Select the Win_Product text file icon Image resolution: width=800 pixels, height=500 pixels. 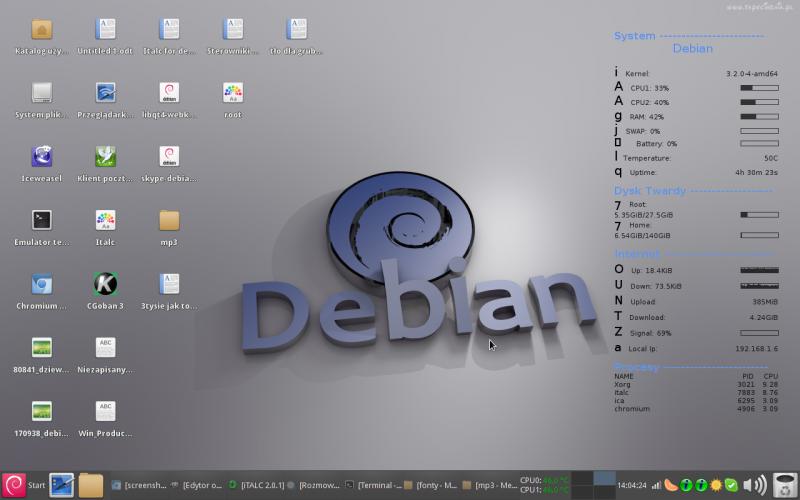click(x=105, y=410)
